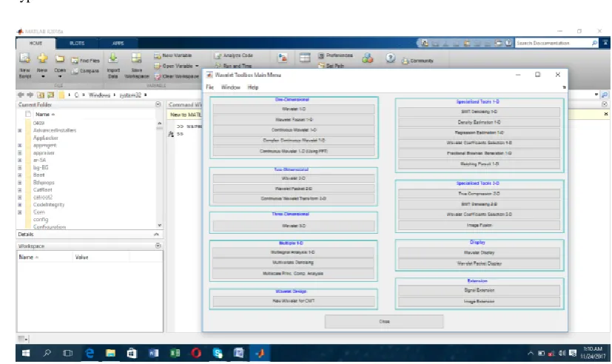The height and width of the screenshot is (364, 612).
Task: Click the Find Files icon
Action: click(x=75, y=61)
